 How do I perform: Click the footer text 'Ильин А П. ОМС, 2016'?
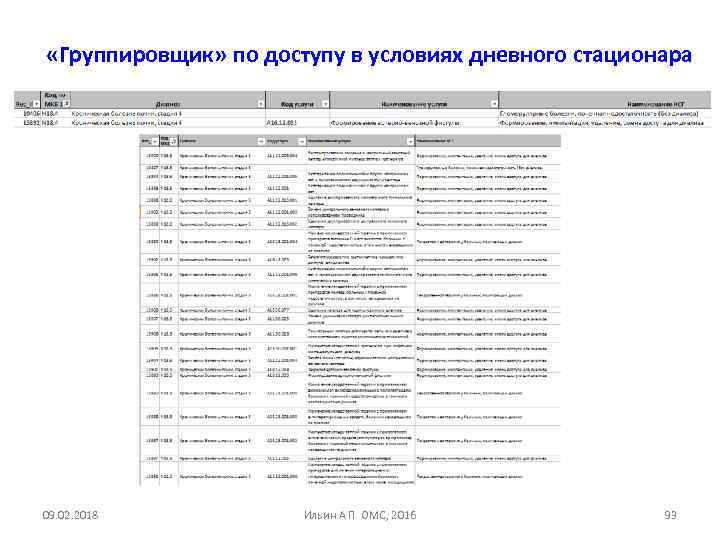[x=360, y=515]
